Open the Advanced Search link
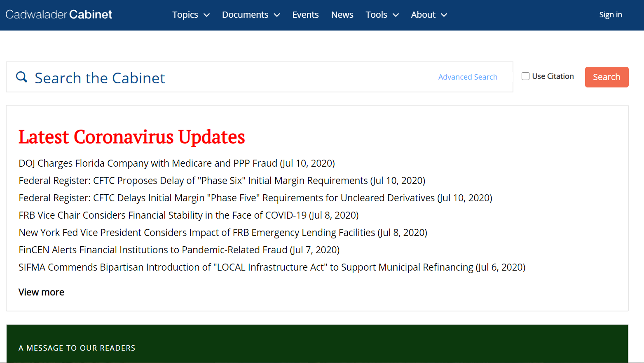Viewport: 644px width, 363px height. pos(468,77)
